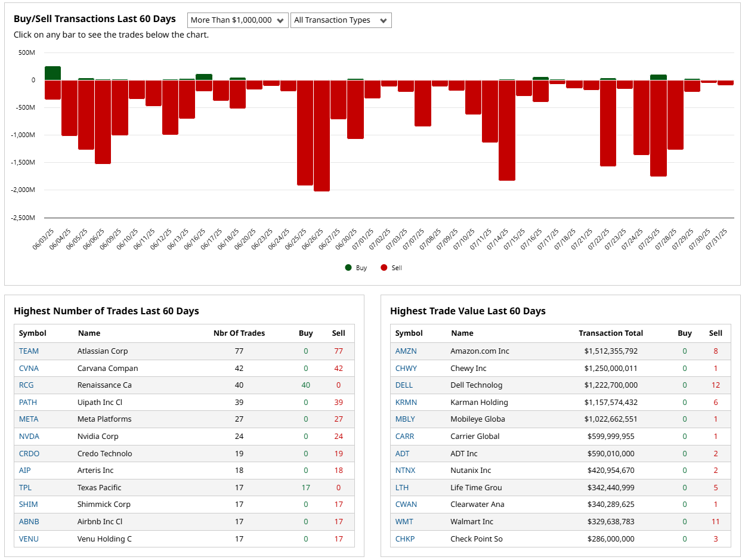Viewport: 745px width, 560px height.
Task: Open the CWAN symbol link
Action: [406, 505]
